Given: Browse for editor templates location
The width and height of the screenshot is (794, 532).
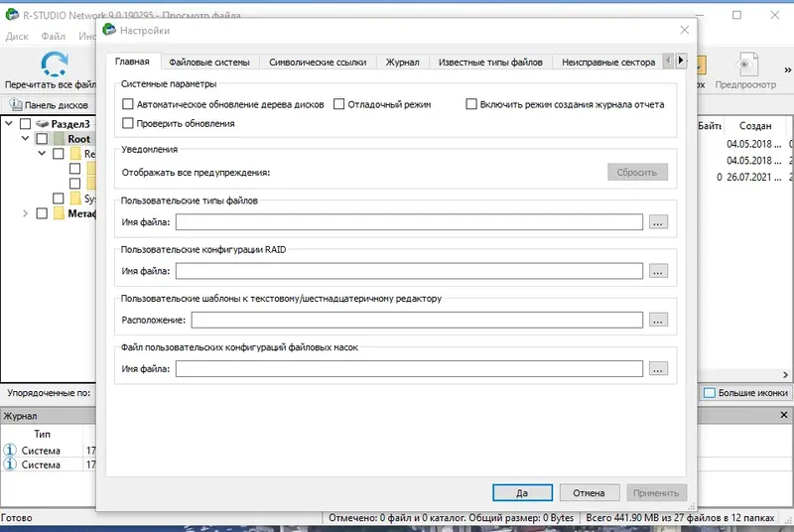Looking at the screenshot, I should (x=658, y=320).
